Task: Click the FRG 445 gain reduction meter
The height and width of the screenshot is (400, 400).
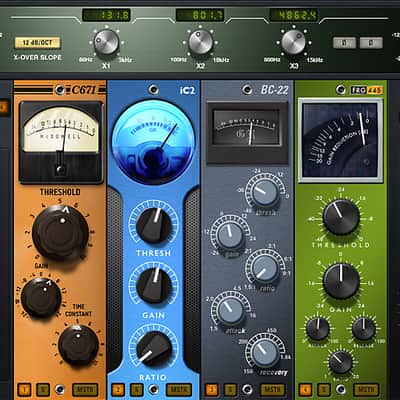Action: pos(340,141)
